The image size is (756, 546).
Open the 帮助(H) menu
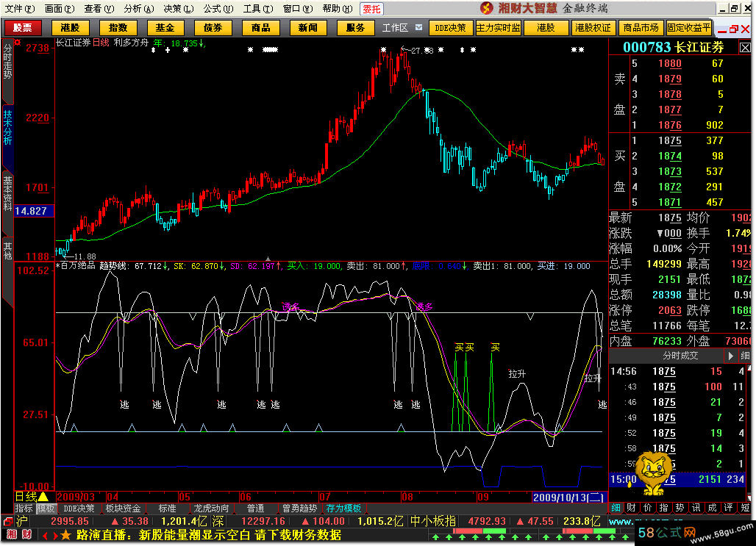pos(337,9)
